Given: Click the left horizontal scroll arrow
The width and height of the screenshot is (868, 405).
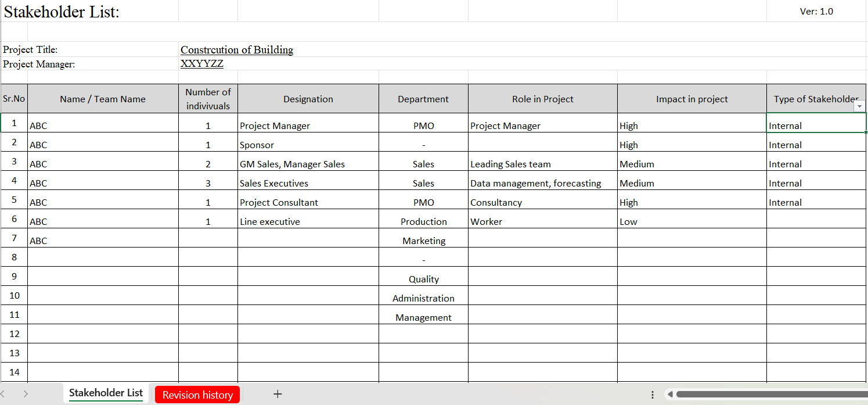Looking at the screenshot, I should (669, 394).
